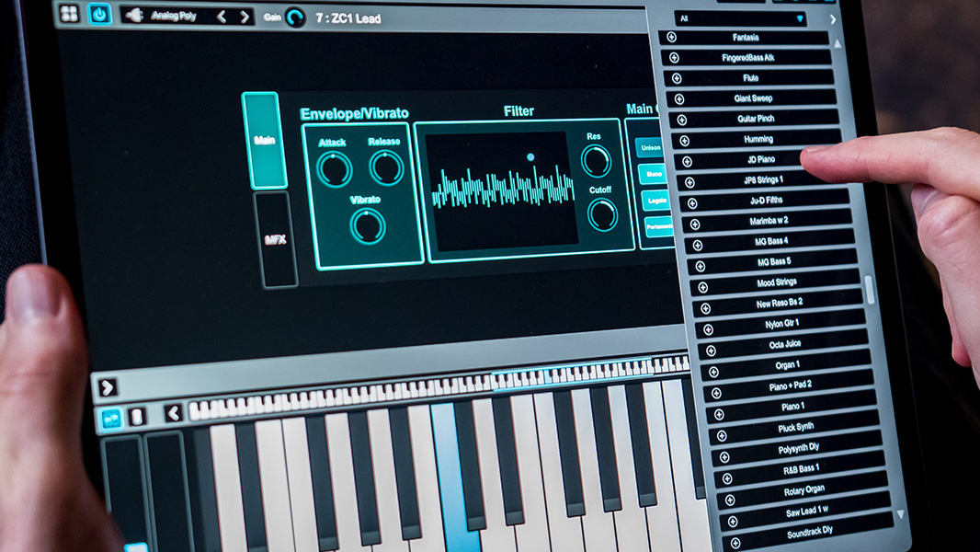Click plus icon beside JD Piano
Image resolution: width=980 pixels, height=552 pixels.
tap(687, 161)
